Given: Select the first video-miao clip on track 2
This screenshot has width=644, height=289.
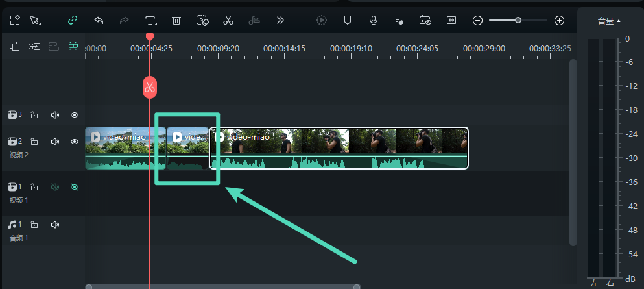Looking at the screenshot, I should [x=125, y=147].
